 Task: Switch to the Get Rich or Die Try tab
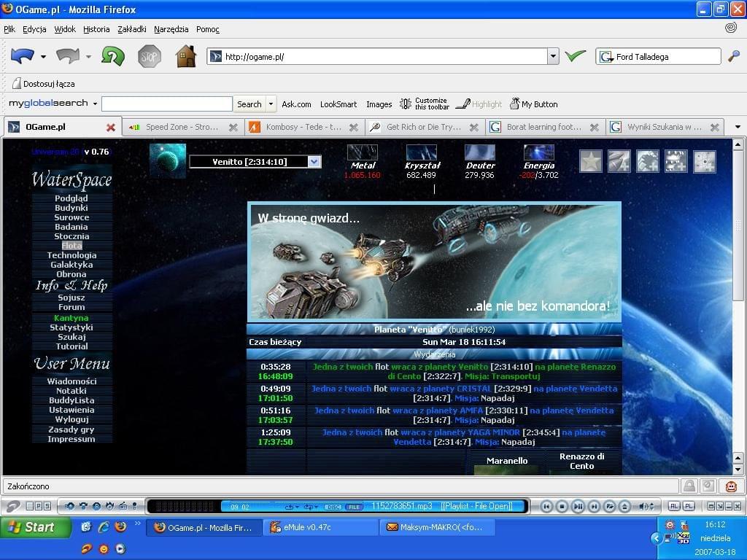[x=425, y=127]
